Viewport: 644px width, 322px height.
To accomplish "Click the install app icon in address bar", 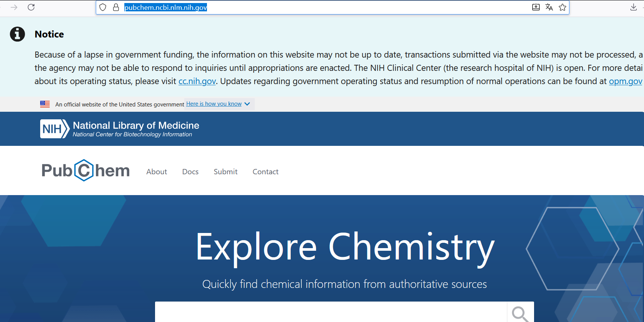I will [x=536, y=7].
